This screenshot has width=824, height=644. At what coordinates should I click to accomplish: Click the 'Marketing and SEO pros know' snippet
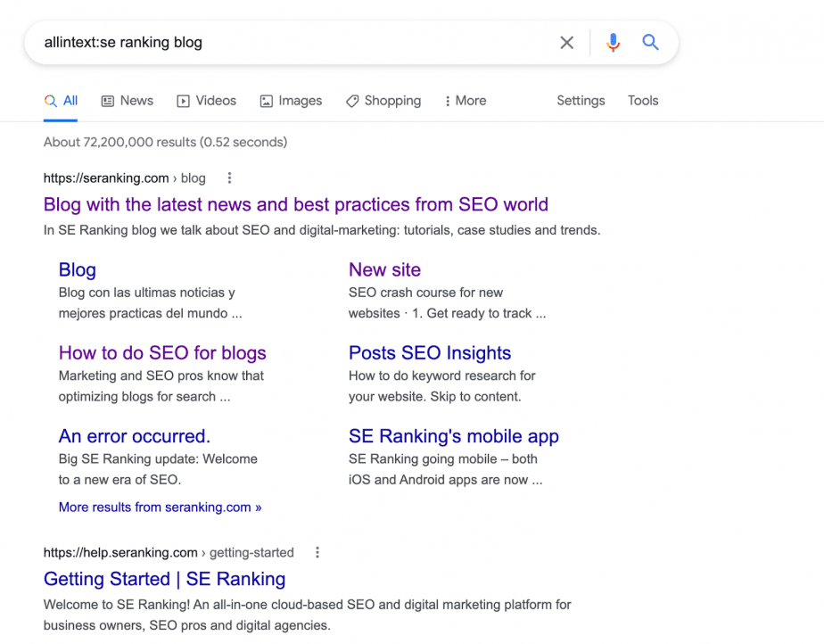pyautogui.click(x=161, y=386)
